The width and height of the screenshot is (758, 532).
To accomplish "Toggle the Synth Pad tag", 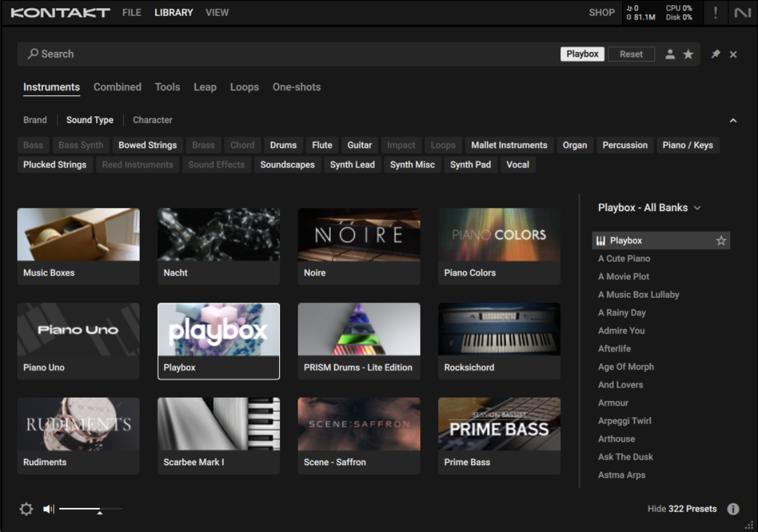I will tap(471, 165).
